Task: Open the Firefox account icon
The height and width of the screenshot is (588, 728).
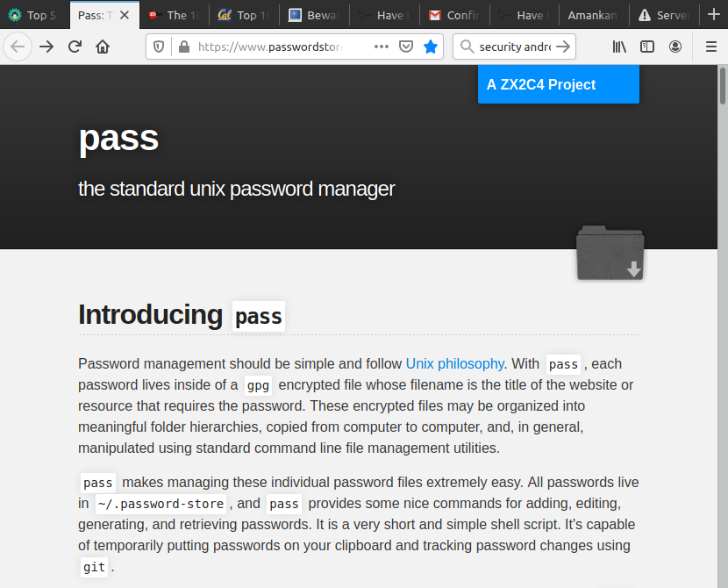Action: 675,47
